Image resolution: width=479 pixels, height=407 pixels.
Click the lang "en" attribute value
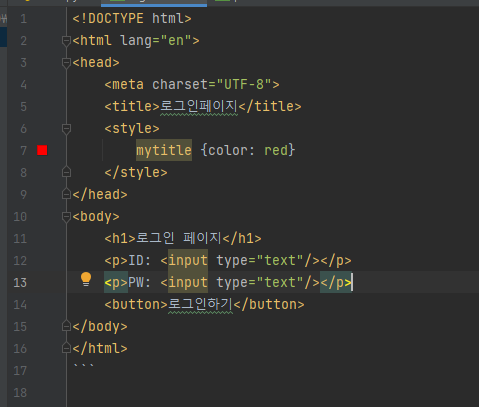click(176, 41)
